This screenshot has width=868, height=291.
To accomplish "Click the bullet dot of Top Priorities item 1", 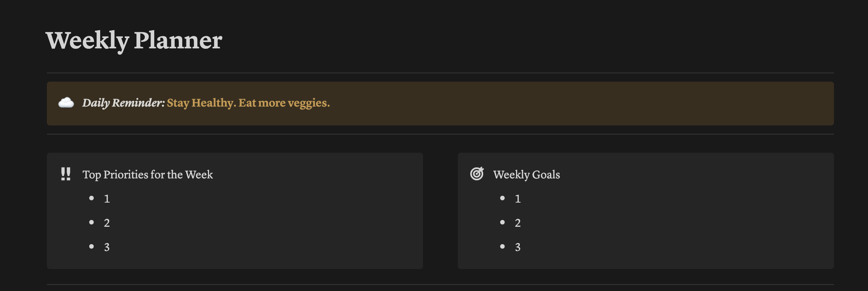I will 91,198.
